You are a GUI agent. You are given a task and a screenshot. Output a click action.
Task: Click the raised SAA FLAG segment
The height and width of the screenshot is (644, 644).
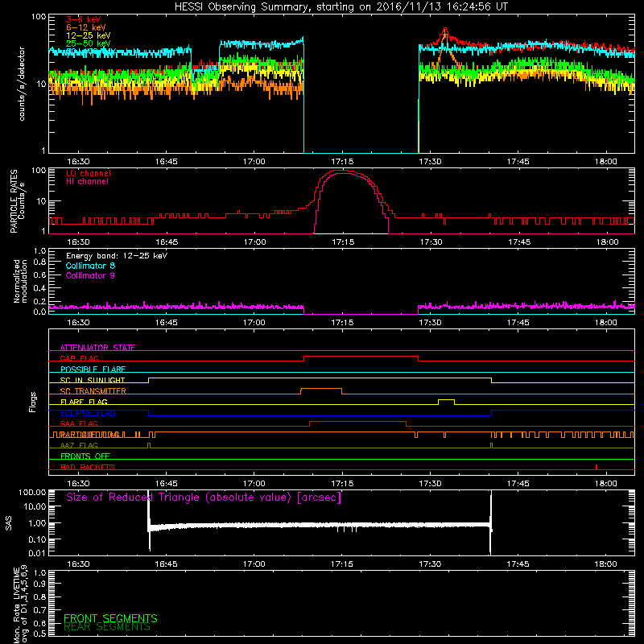(357, 421)
